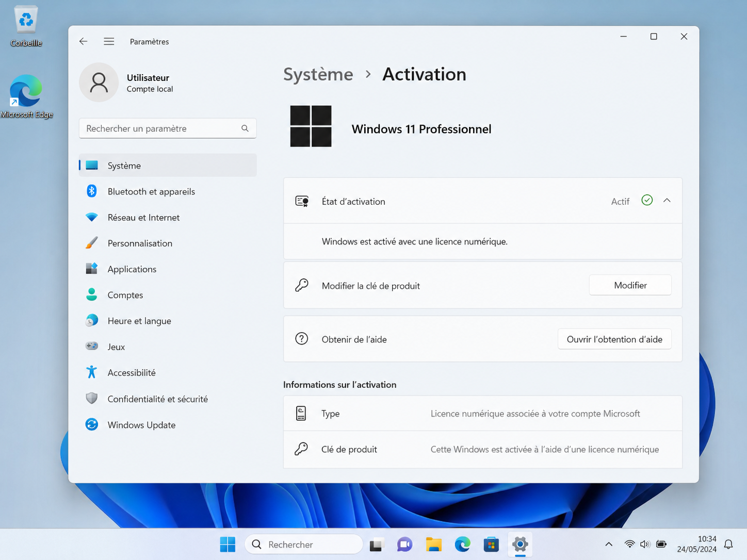Click the battery tray icon

pyautogui.click(x=661, y=544)
